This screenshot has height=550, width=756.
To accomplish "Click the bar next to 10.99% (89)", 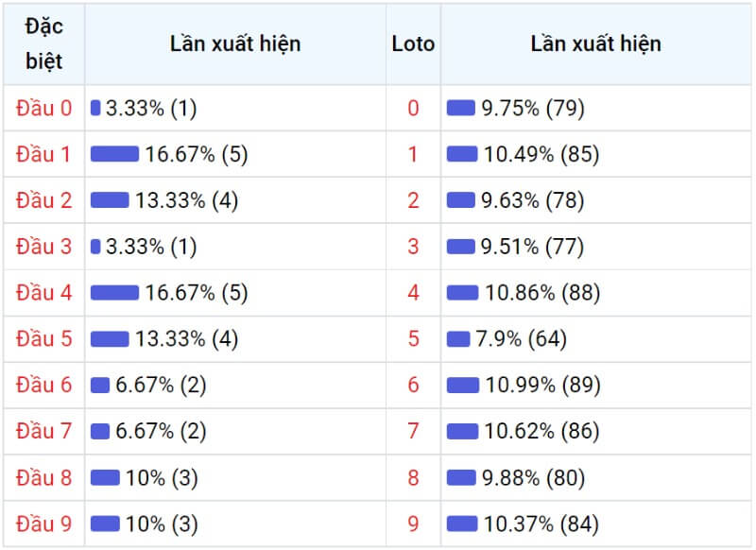I will 463,386.
